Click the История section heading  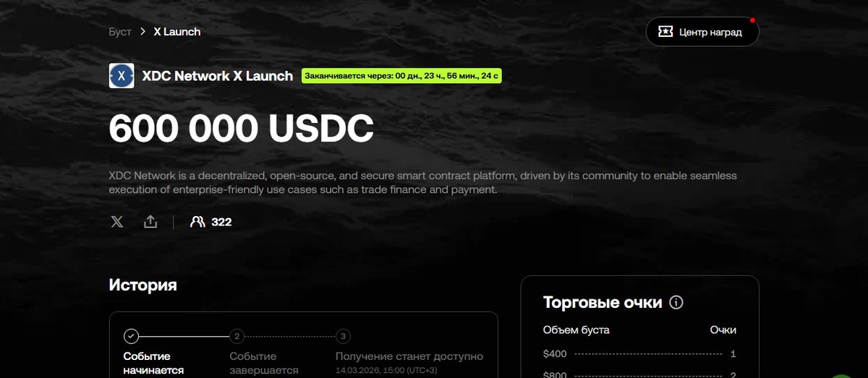142,285
